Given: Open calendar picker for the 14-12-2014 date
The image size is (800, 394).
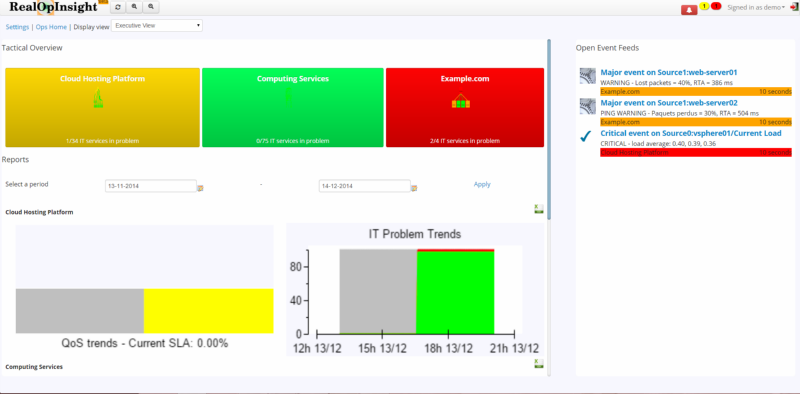Looking at the screenshot, I should click(414, 188).
